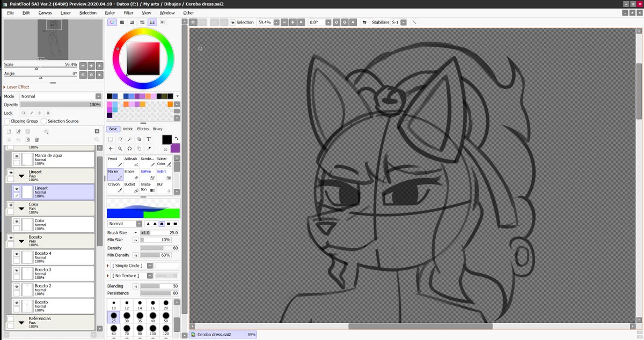Choose the Crayon brush
This screenshot has width=644, height=340.
(x=115, y=187)
